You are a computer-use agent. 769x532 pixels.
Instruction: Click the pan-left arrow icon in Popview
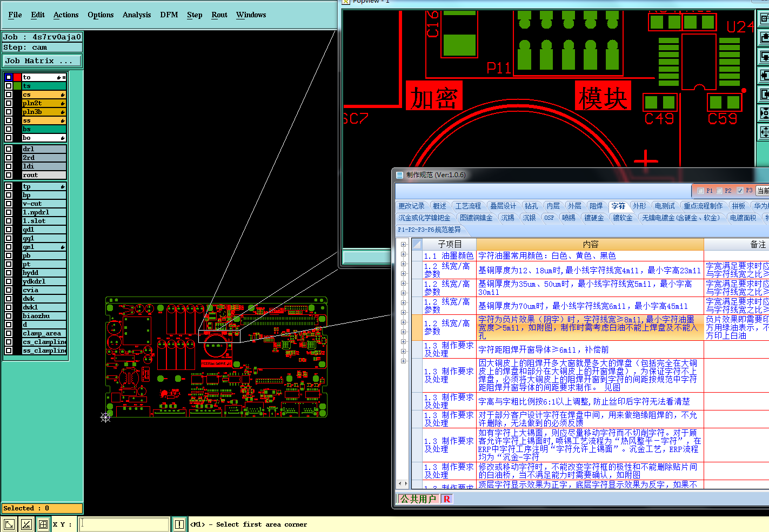764,75
